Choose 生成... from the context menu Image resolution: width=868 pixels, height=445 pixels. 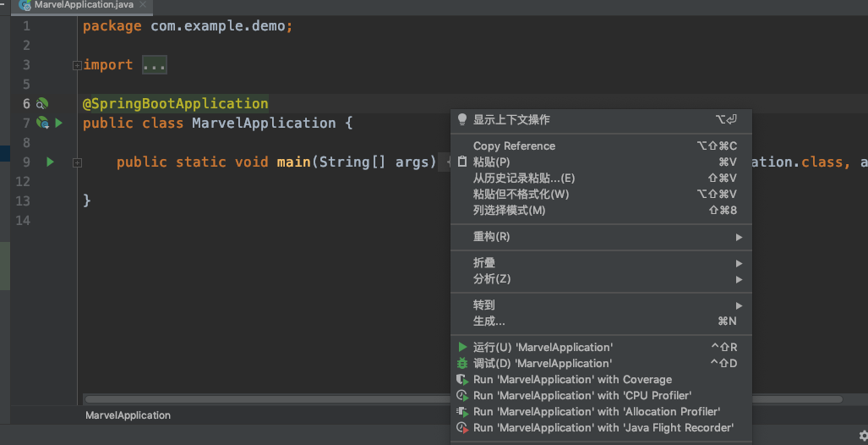601,321
